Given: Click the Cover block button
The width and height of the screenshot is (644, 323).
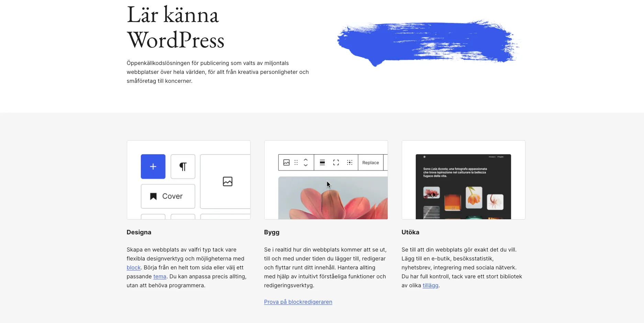Looking at the screenshot, I should tap(168, 196).
